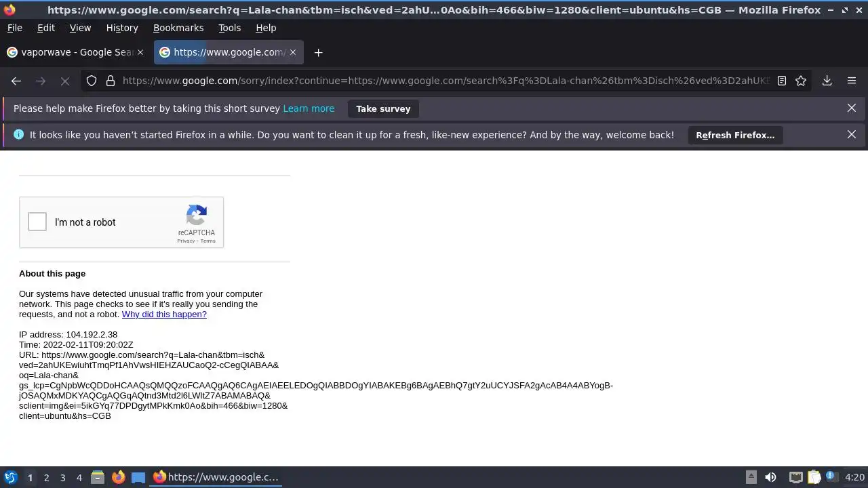Open the File menu
Screen dimensions: 868x488
click(14, 28)
